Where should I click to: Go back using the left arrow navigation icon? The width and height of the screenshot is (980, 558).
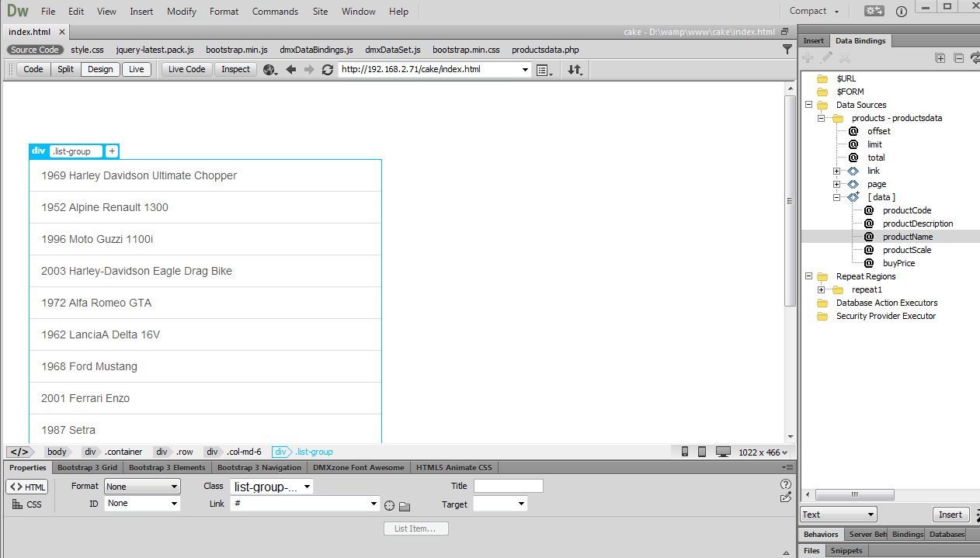[291, 69]
